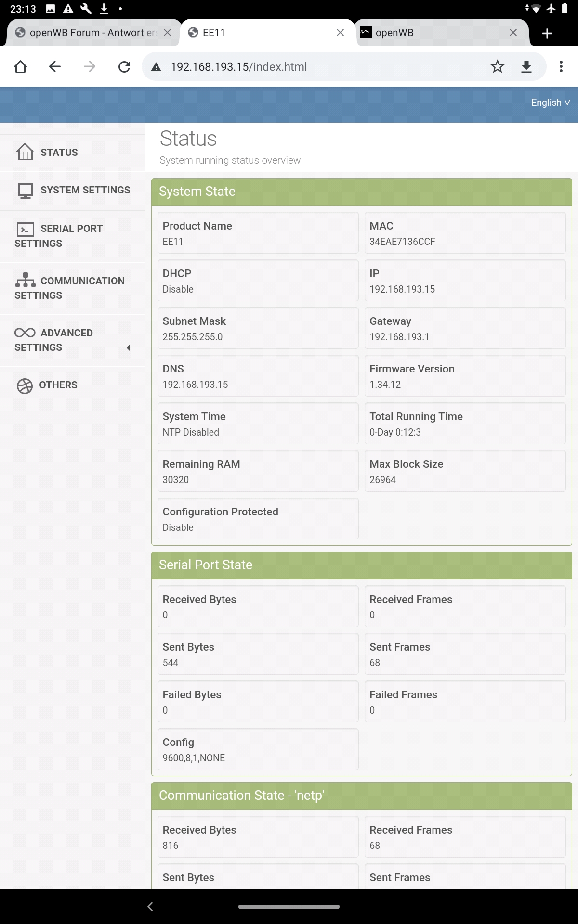Bookmark page with the star icon
Screen dimensions: 578x924
coord(498,66)
